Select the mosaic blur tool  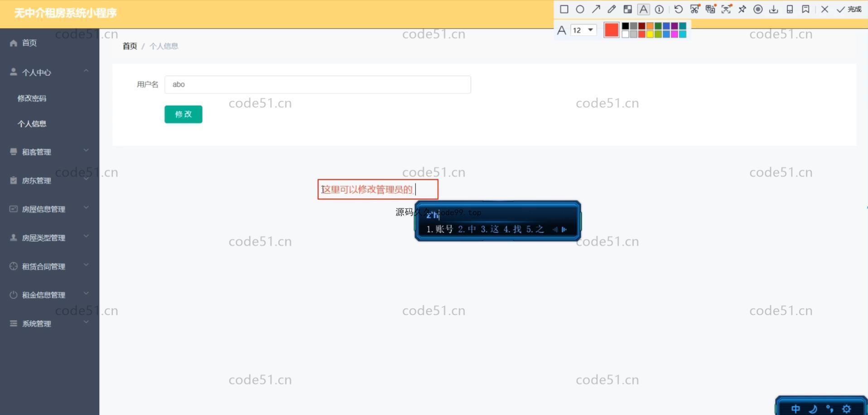627,9
